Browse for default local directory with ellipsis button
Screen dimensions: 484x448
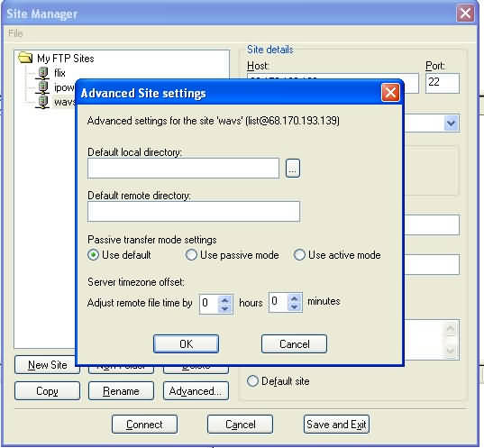[293, 169]
